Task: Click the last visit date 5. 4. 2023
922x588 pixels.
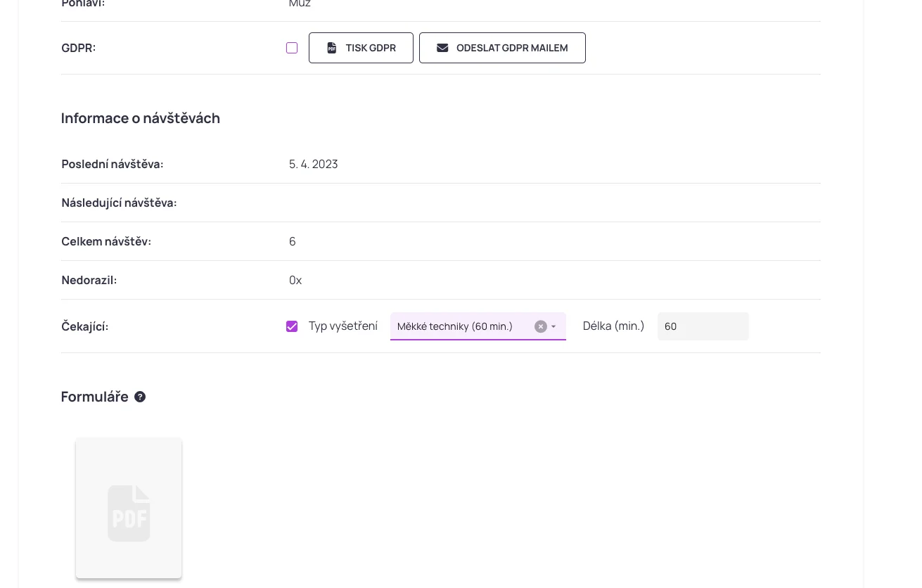Action: (x=314, y=164)
